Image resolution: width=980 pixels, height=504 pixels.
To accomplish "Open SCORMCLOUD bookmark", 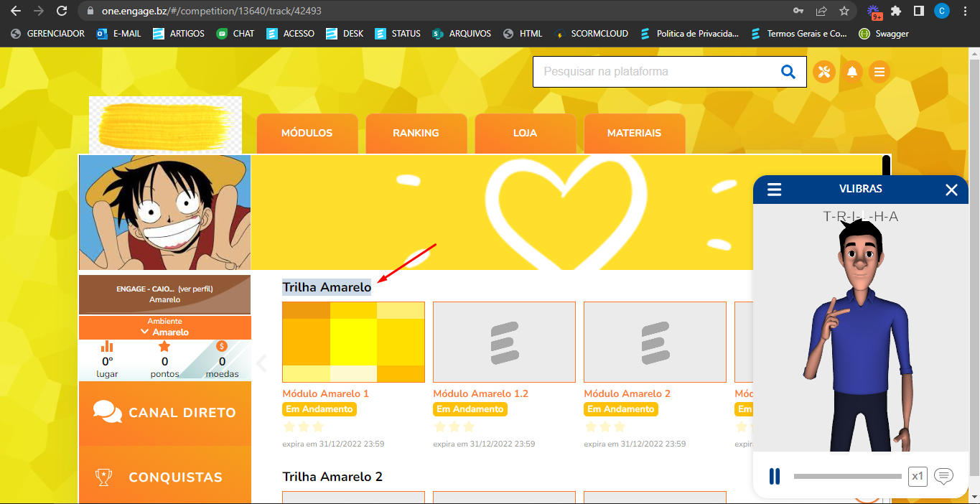I will (591, 34).
